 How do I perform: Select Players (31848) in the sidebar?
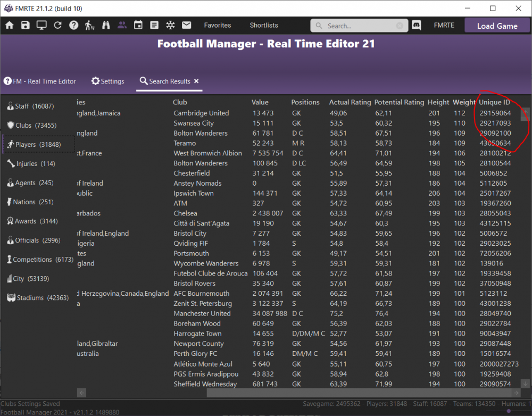tap(38, 144)
